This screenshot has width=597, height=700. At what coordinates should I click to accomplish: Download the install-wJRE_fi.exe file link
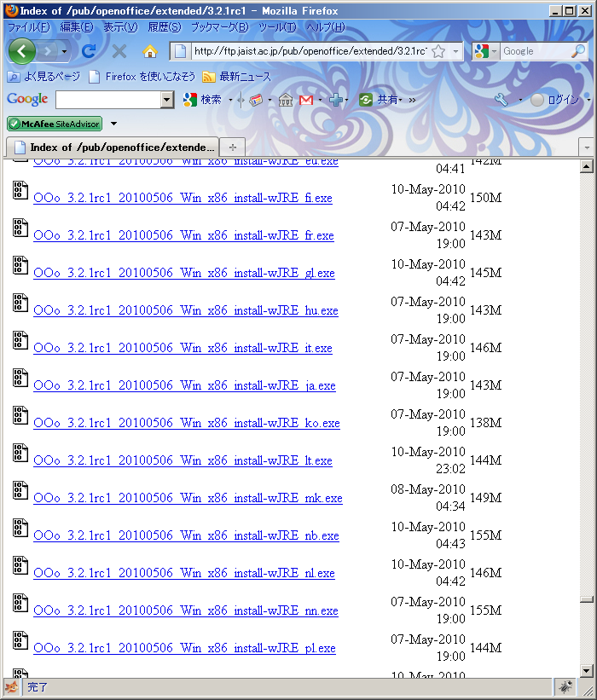[x=183, y=198]
